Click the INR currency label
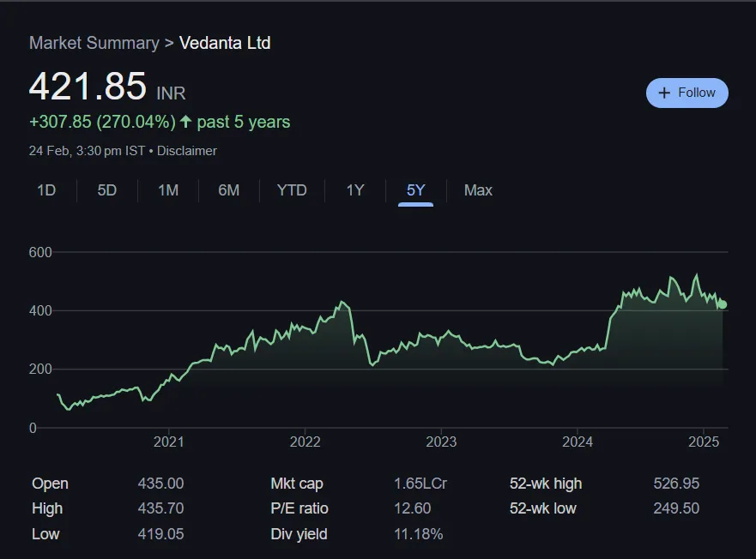The height and width of the screenshot is (559, 756). [171, 93]
